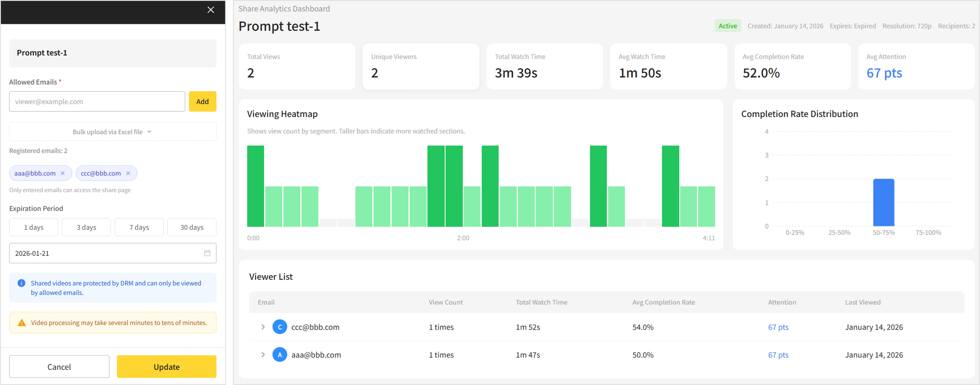Expand Bulk upload via Excel file
980x385 pixels.
[x=112, y=131]
